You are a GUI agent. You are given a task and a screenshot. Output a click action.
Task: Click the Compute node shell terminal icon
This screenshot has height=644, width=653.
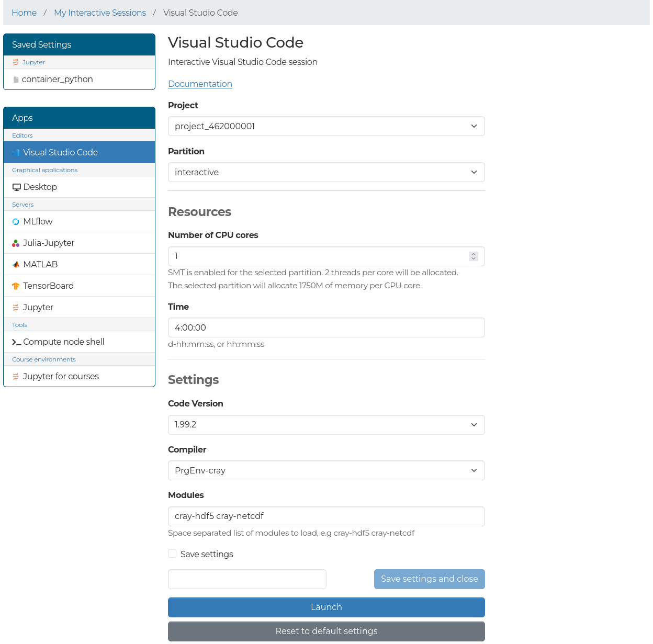17,342
